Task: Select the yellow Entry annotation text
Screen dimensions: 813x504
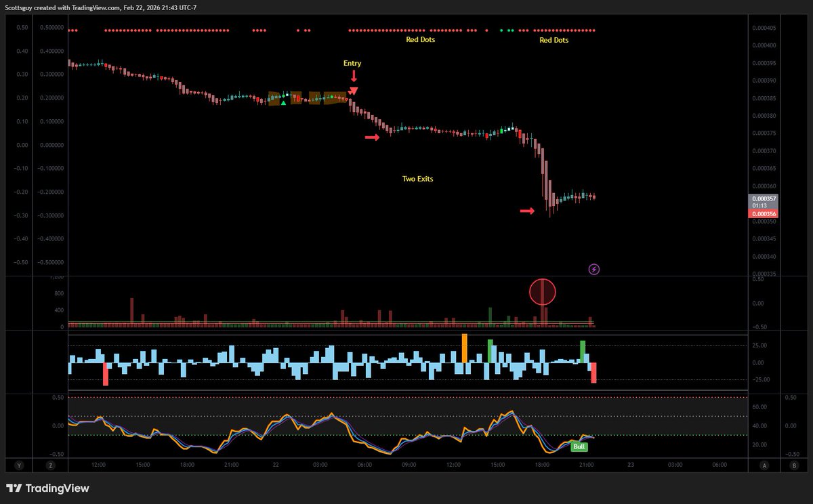Action: (352, 63)
